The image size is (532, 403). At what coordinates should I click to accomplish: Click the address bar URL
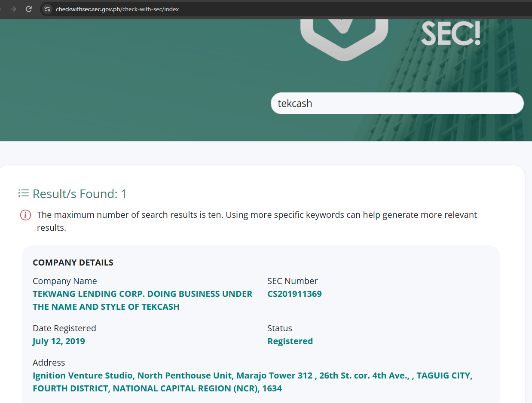(117, 9)
